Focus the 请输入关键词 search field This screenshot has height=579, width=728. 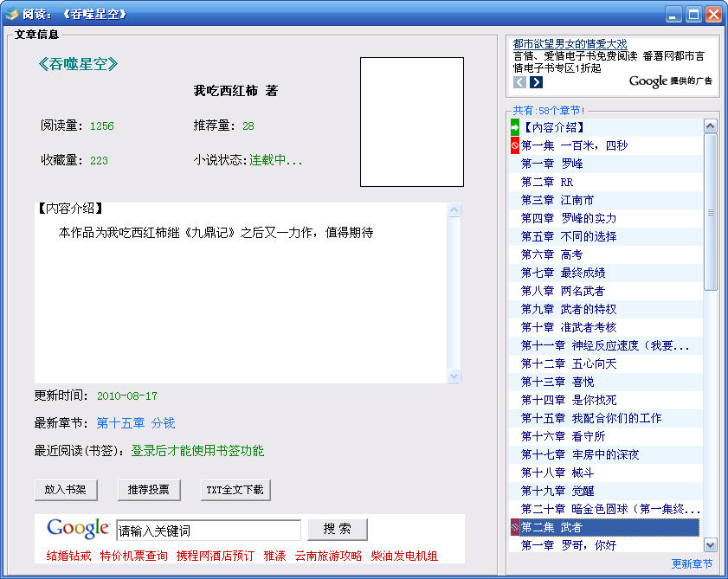[x=209, y=531]
